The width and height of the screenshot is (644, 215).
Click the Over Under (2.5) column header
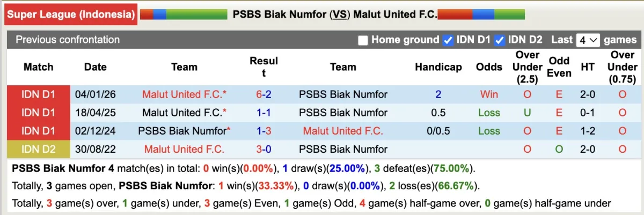(x=527, y=67)
